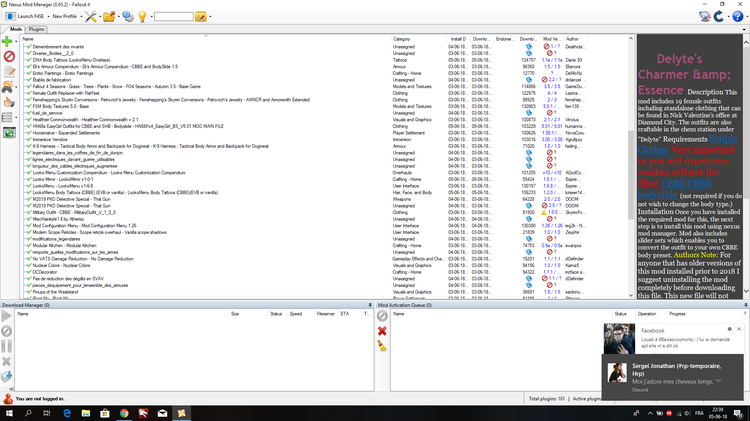Click the Open Folders icon in toolbar
Viewport: 750px width, 421px height.
point(109,17)
